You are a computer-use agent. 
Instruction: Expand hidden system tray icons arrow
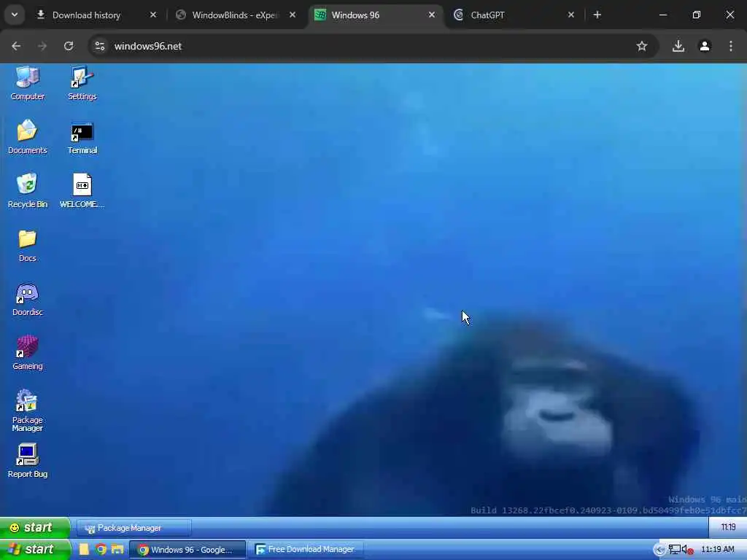pyautogui.click(x=659, y=550)
